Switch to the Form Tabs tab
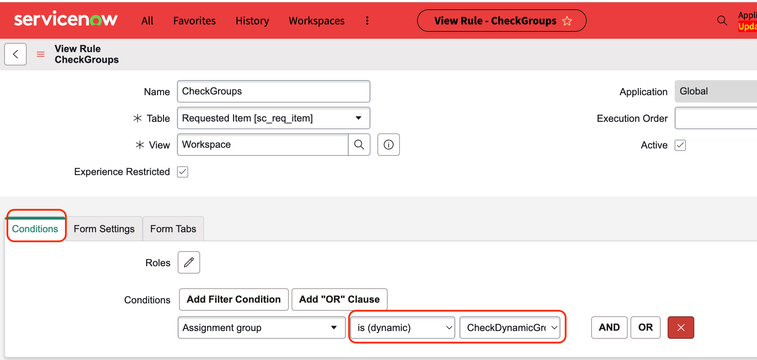 coord(173,229)
